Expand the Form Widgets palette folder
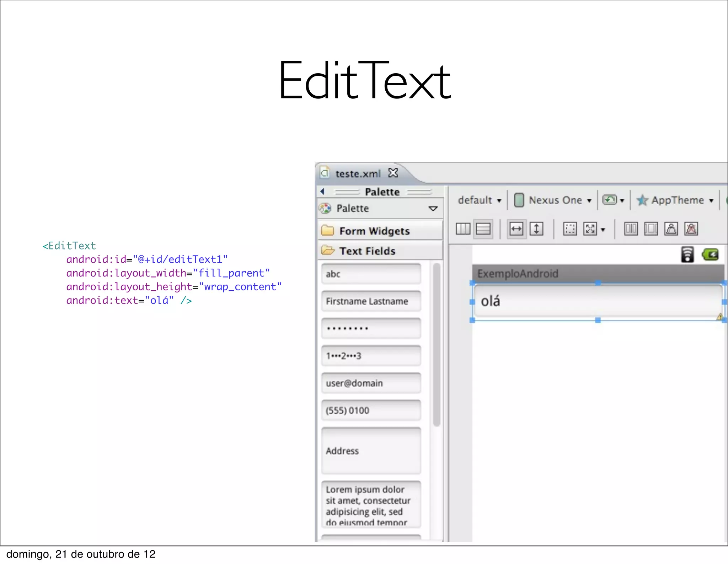Image resolution: width=728 pixels, height=564 pixels. coord(374,231)
